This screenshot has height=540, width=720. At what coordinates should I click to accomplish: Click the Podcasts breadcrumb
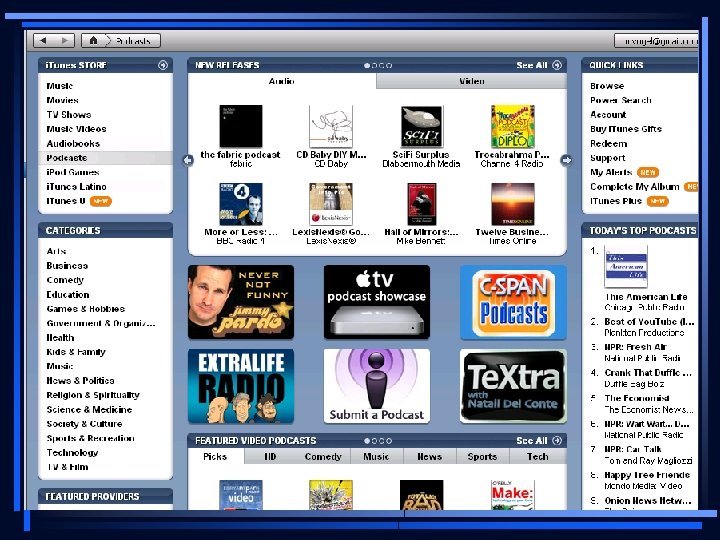[133, 41]
